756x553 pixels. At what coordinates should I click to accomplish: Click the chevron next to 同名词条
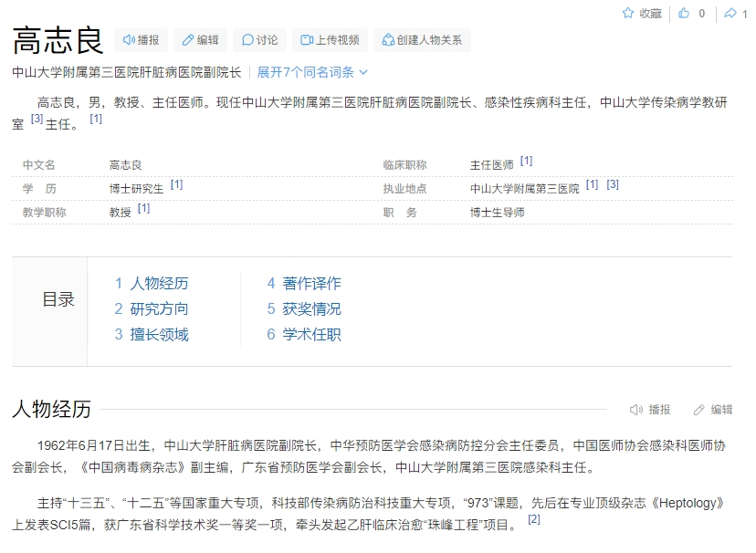tap(363, 72)
